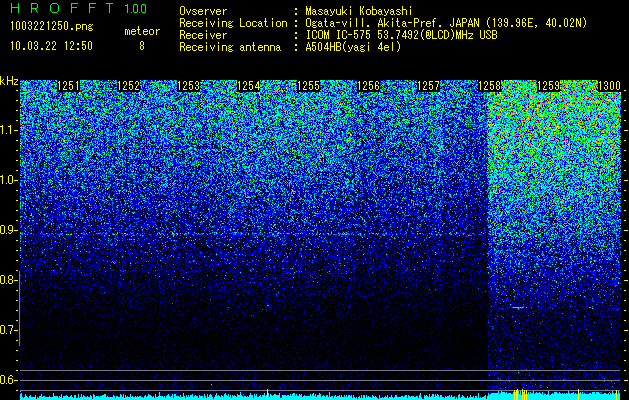Click the 1257 time marker

pyautogui.click(x=429, y=86)
